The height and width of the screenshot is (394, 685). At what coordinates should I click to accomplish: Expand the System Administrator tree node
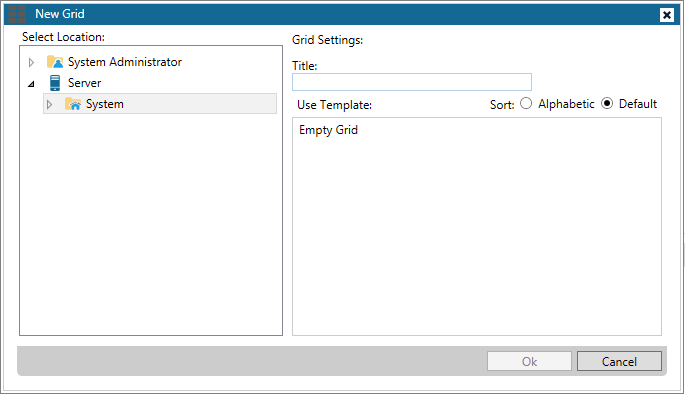(x=31, y=62)
